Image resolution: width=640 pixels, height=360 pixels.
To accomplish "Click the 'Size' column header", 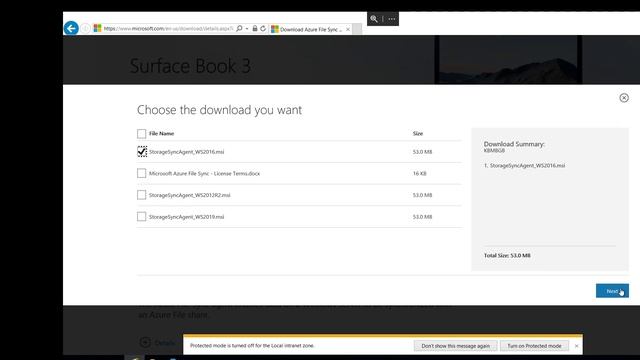I will coord(418,133).
